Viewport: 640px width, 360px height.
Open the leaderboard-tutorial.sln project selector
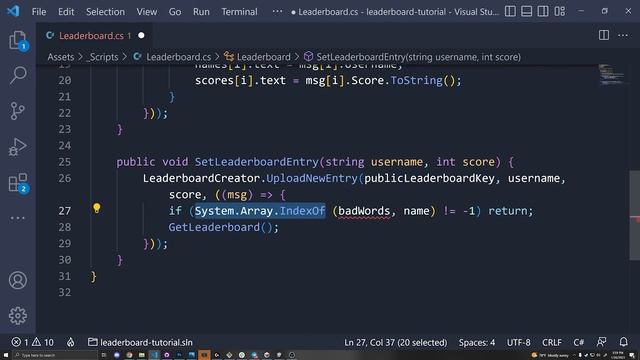click(140, 342)
